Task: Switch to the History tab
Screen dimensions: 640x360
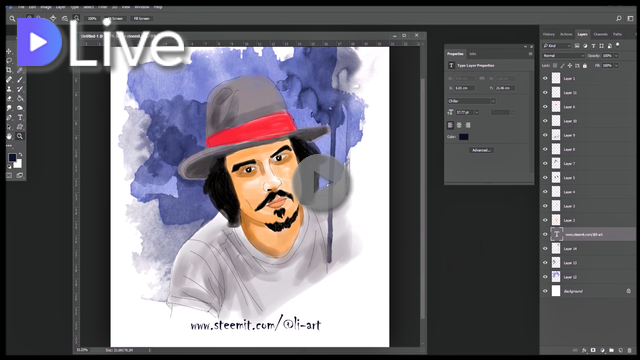Action: click(x=549, y=34)
